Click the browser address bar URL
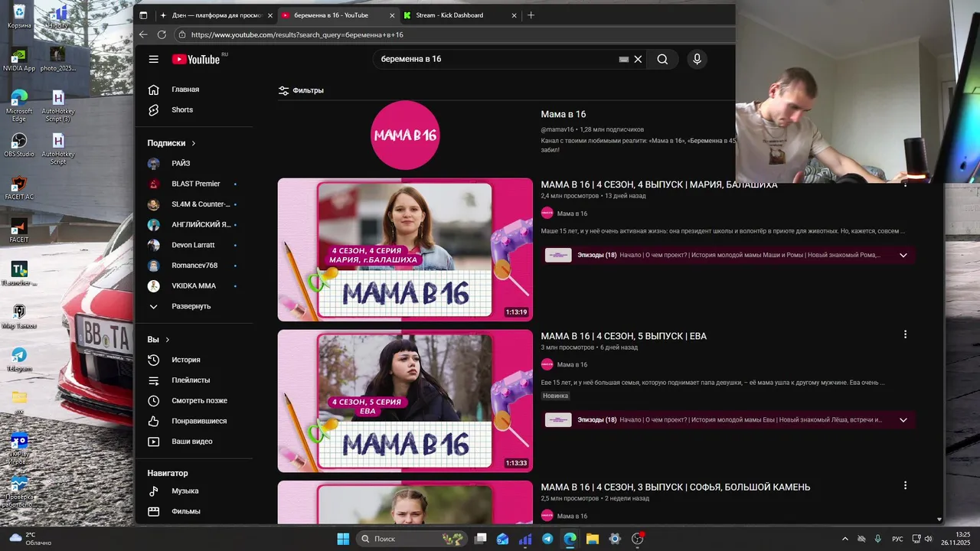 pos(297,34)
